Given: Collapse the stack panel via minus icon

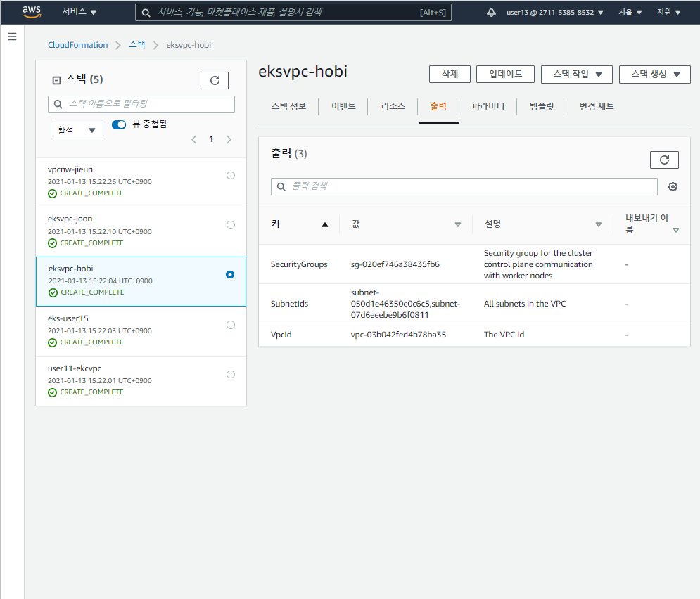Looking at the screenshot, I should point(56,80).
